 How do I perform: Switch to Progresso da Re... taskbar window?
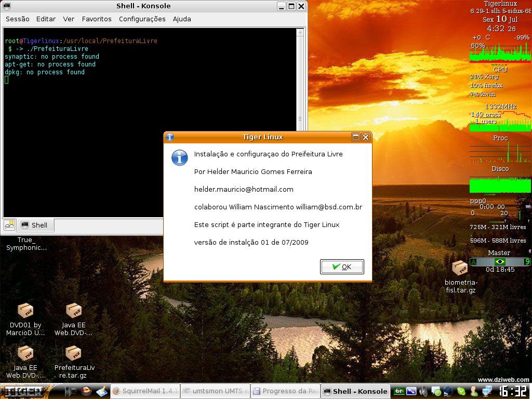point(285,391)
